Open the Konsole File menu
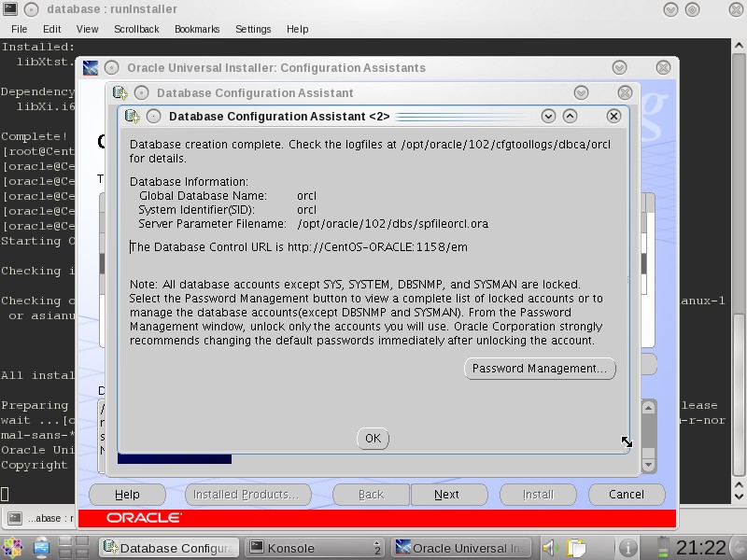This screenshot has width=747, height=560. click(x=19, y=29)
